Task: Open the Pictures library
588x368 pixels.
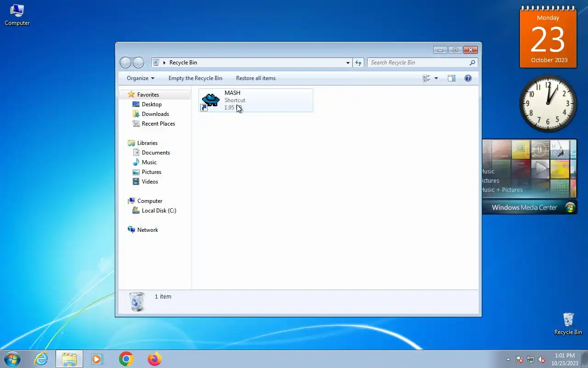Action: click(x=151, y=172)
